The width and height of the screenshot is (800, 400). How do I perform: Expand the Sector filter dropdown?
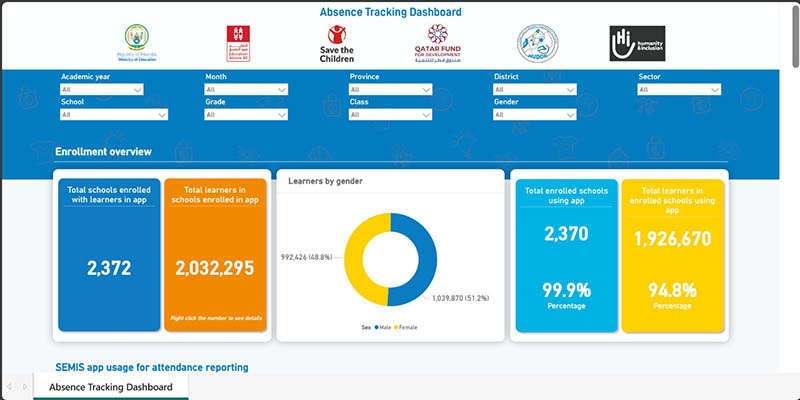pos(680,90)
